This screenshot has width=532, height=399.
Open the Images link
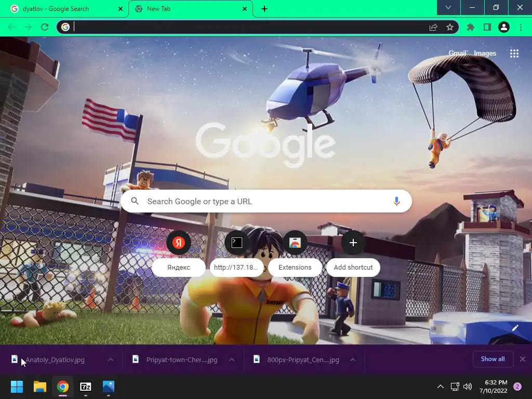pos(485,54)
